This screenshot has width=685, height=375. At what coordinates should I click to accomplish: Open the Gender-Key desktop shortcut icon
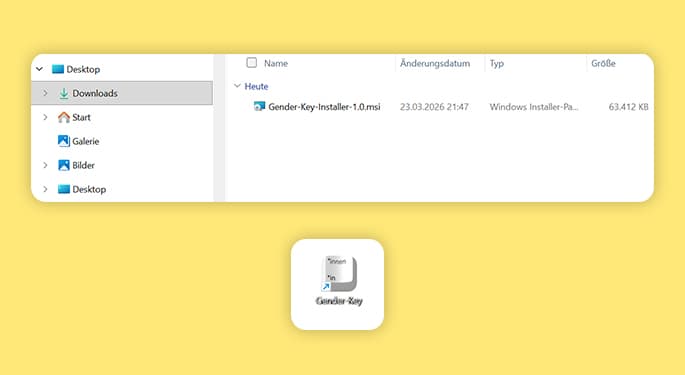tap(339, 274)
